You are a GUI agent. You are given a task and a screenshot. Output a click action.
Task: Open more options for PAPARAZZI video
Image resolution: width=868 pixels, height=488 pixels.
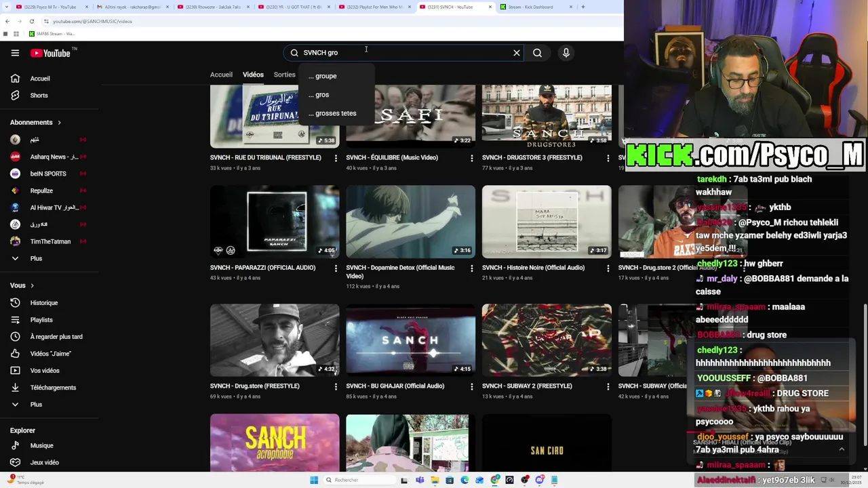336,268
